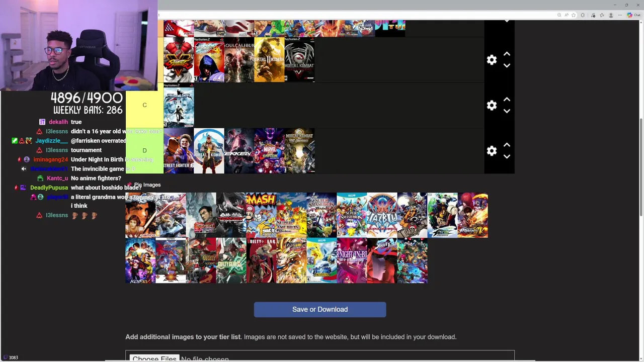Click the browser read aloud icon

pyautogui.click(x=567, y=15)
